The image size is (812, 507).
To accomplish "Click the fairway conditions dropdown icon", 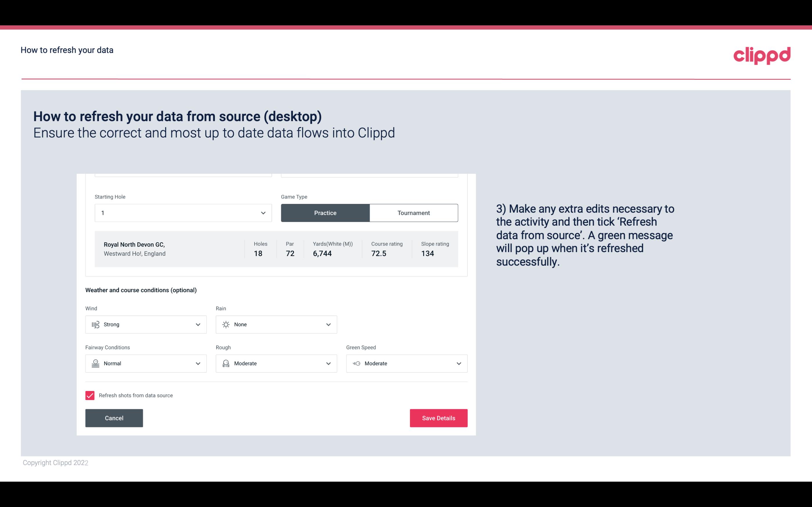I will [198, 363].
